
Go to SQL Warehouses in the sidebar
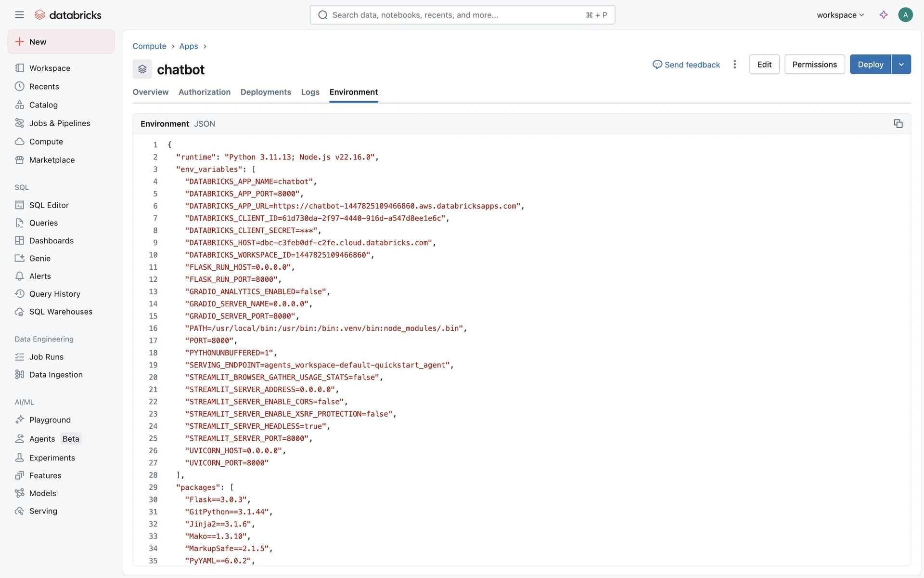tap(61, 312)
